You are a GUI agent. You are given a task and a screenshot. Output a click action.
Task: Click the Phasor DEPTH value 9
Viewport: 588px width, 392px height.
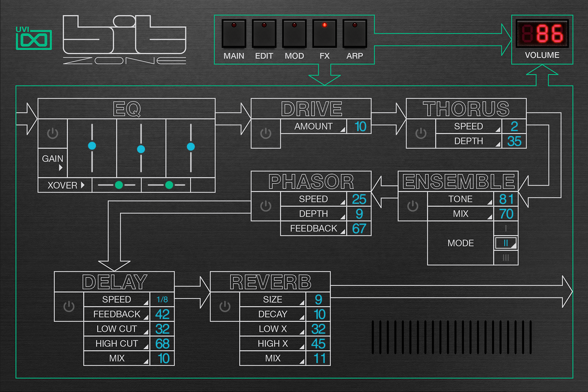(359, 214)
